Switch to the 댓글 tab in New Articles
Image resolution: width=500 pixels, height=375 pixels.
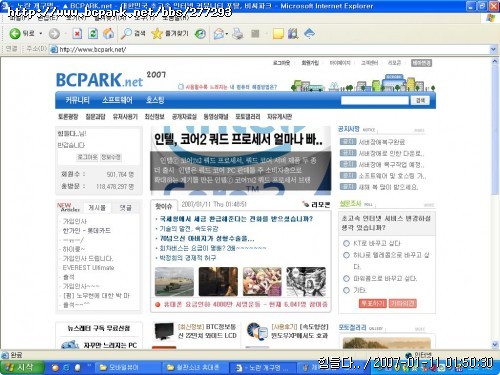[x=125, y=208]
